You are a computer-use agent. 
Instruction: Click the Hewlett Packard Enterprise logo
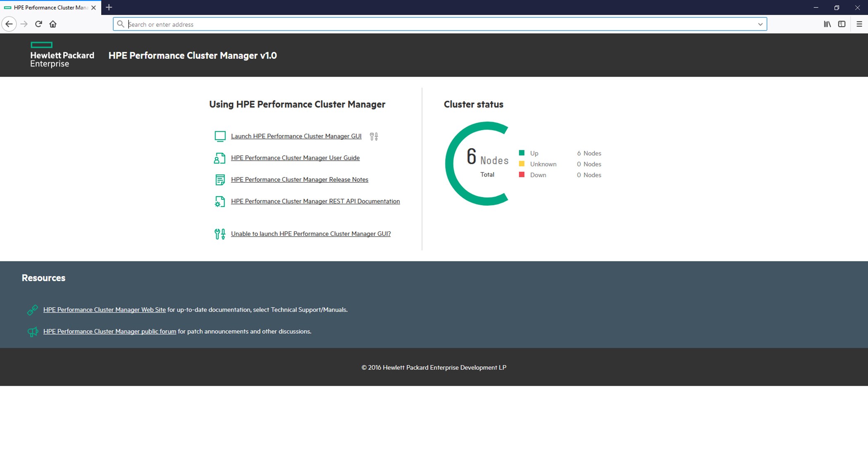[x=62, y=55]
